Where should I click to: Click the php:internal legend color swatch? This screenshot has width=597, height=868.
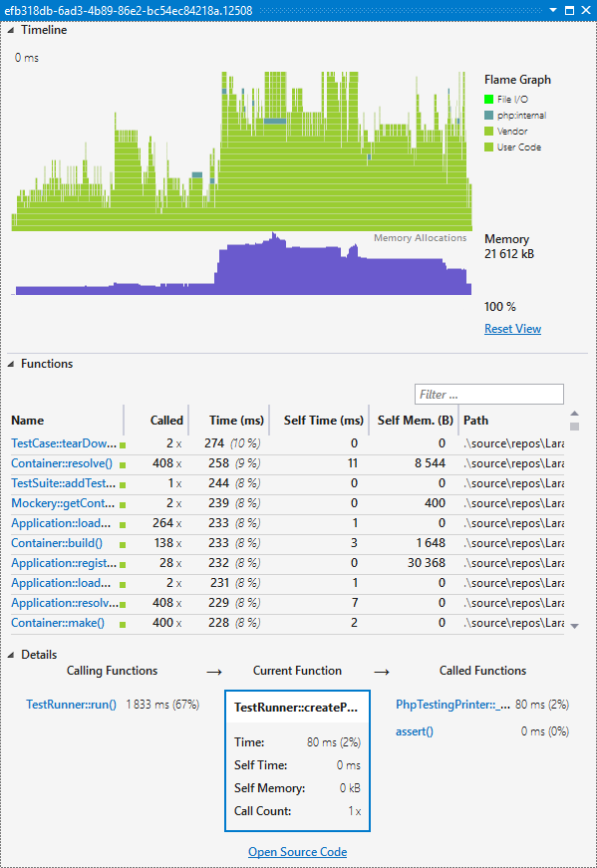tap(488, 116)
